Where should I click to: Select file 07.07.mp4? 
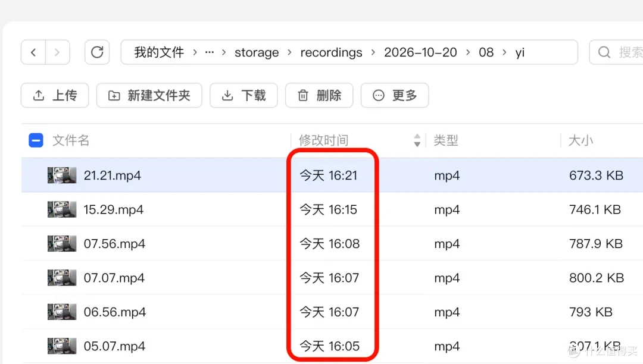(x=114, y=278)
